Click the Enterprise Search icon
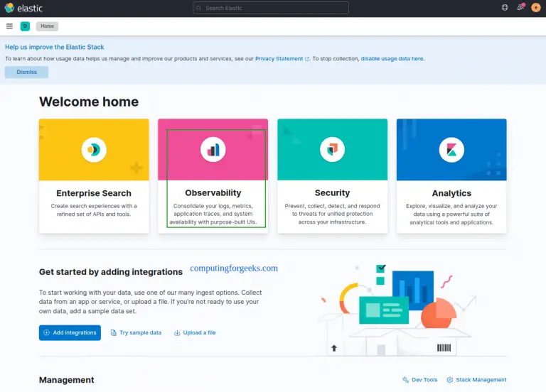This screenshot has width=546, height=392. click(x=94, y=149)
